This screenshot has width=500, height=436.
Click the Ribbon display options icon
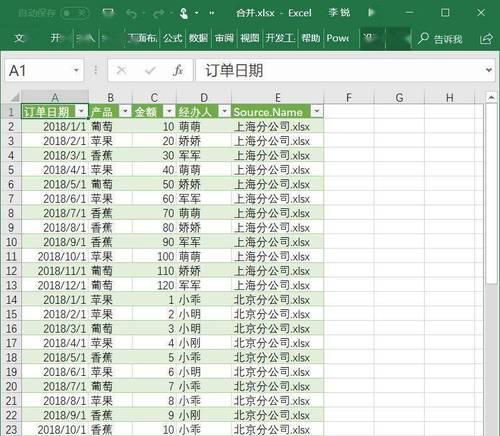(x=371, y=13)
